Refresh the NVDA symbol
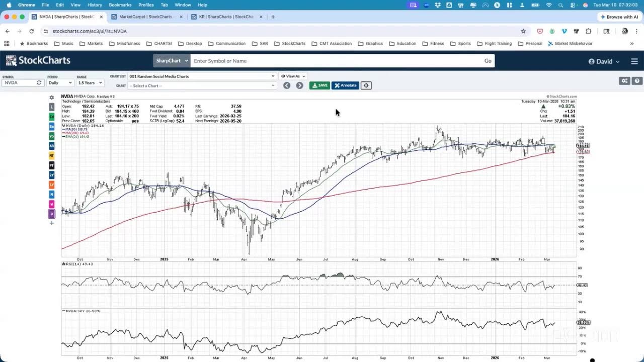The height and width of the screenshot is (362, 644). tap(39, 82)
